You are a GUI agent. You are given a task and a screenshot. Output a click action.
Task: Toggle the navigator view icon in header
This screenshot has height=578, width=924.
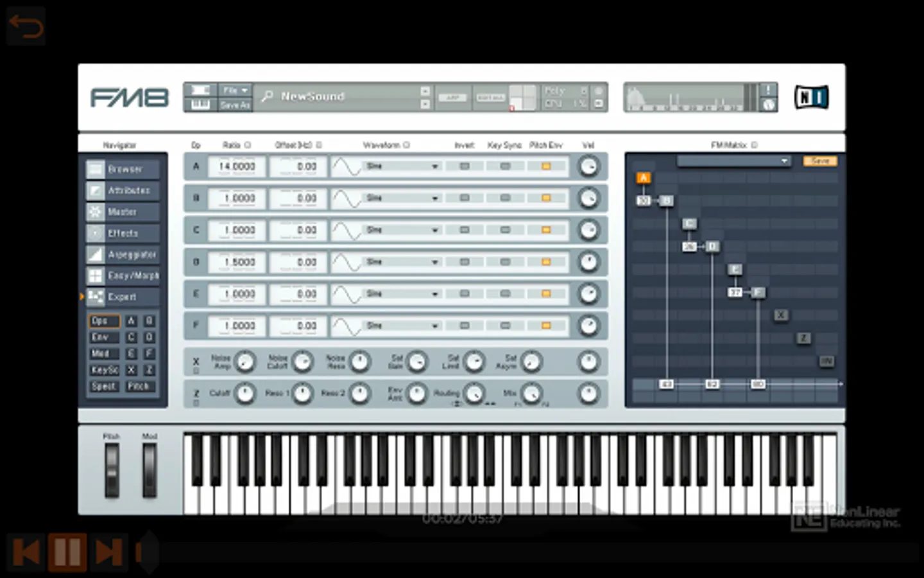[x=201, y=90]
